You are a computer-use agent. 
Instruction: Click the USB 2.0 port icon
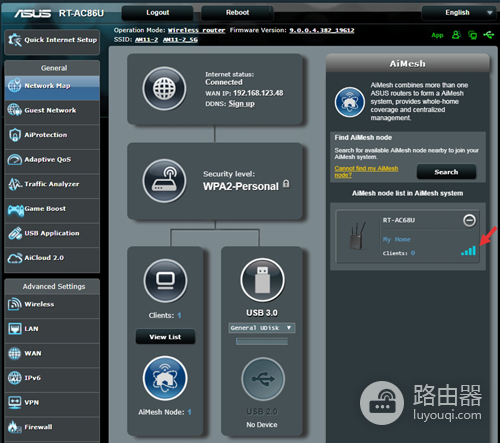coord(263,379)
